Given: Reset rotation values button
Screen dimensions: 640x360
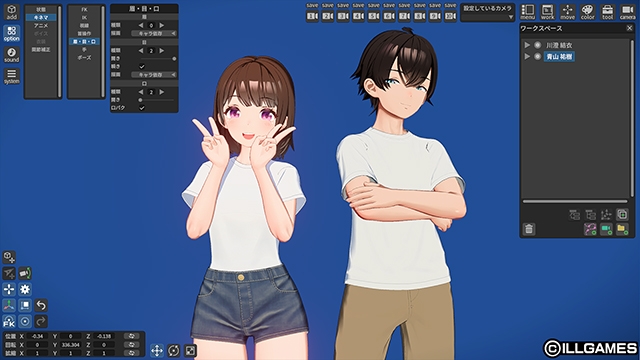Looking at the screenshot, I should pyautogui.click(x=132, y=344).
